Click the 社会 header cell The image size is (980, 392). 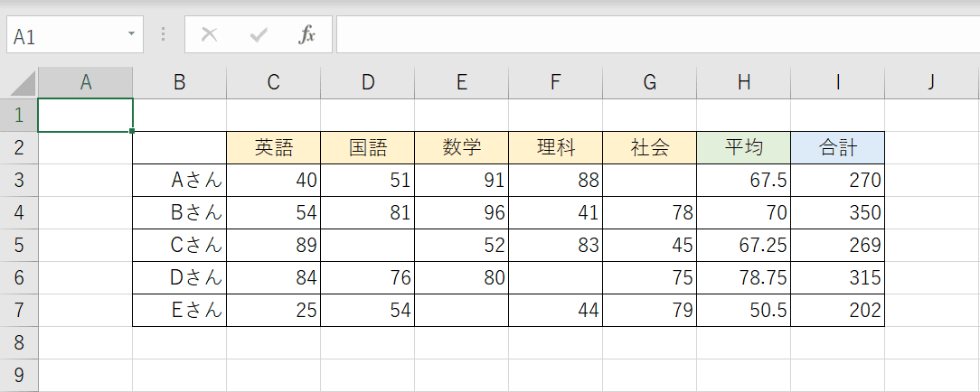(650, 148)
